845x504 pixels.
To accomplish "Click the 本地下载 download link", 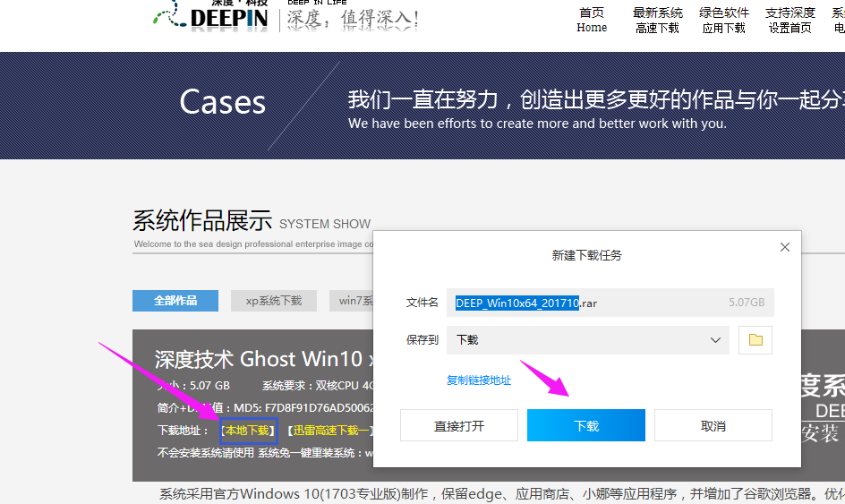I will click(x=247, y=431).
